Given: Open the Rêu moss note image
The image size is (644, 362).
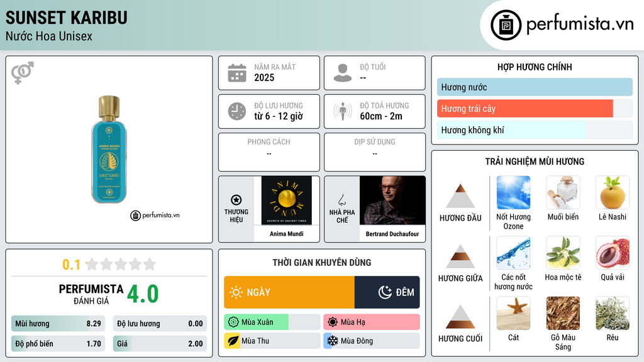Looking at the screenshot, I should (x=613, y=313).
